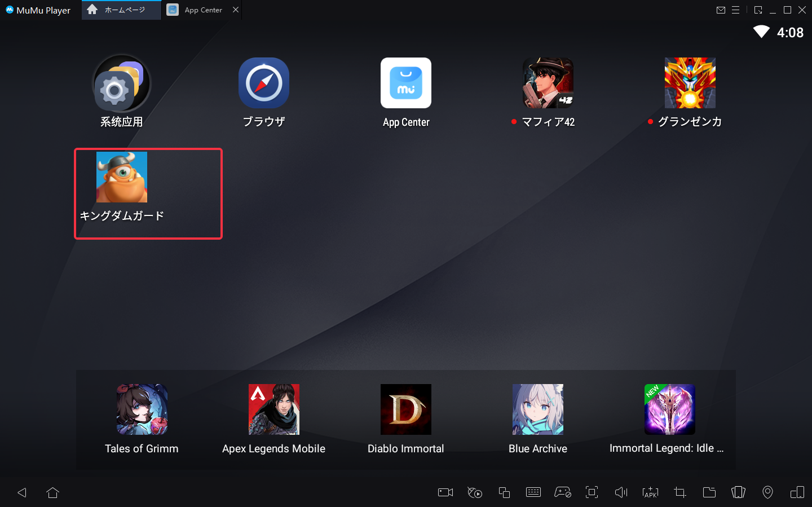Open gamepad settings
This screenshot has height=507, width=812.
click(x=563, y=492)
